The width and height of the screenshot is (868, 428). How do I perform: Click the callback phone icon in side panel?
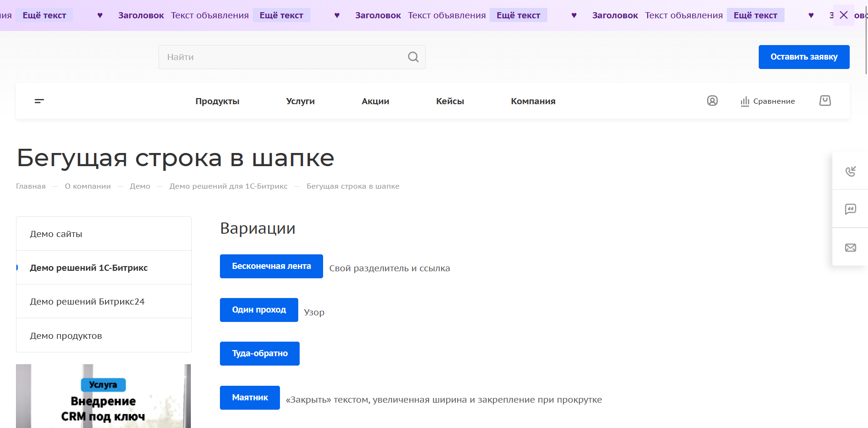850,171
